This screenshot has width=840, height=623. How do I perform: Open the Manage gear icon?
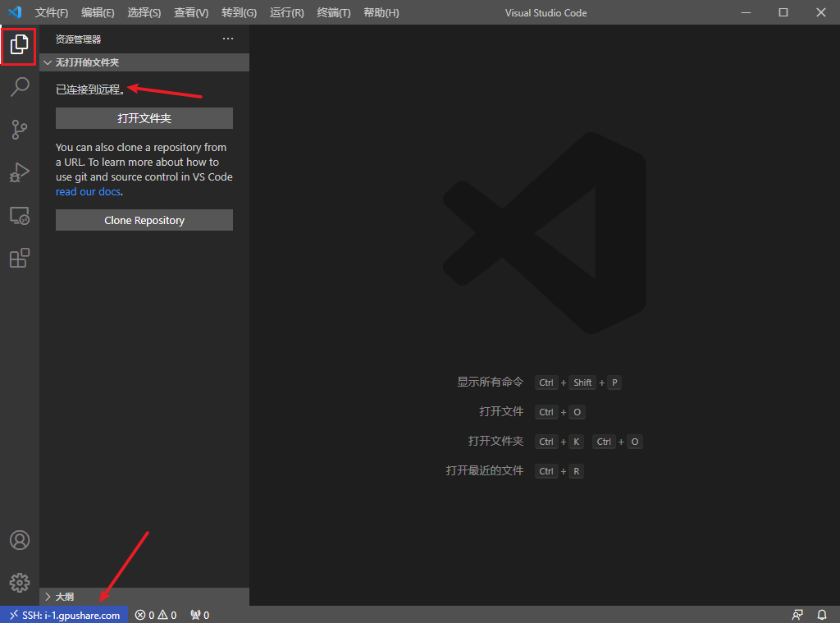pos(20,583)
